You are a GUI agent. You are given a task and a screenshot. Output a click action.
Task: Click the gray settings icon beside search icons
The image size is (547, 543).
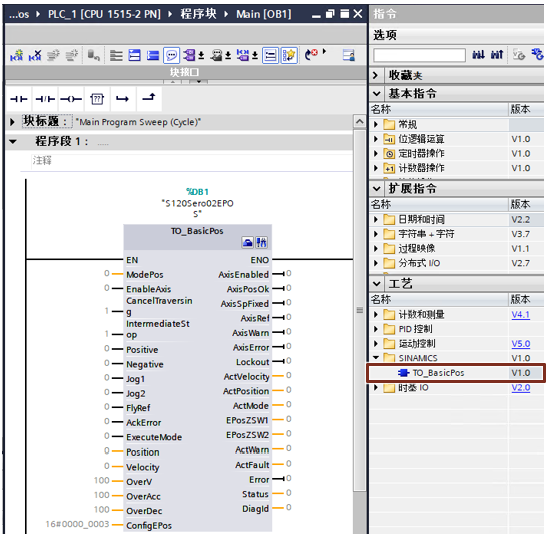click(x=519, y=54)
